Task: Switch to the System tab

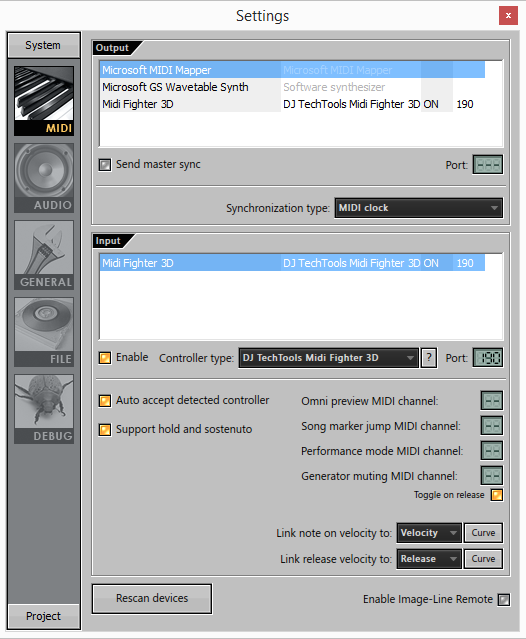Action: pyautogui.click(x=43, y=45)
